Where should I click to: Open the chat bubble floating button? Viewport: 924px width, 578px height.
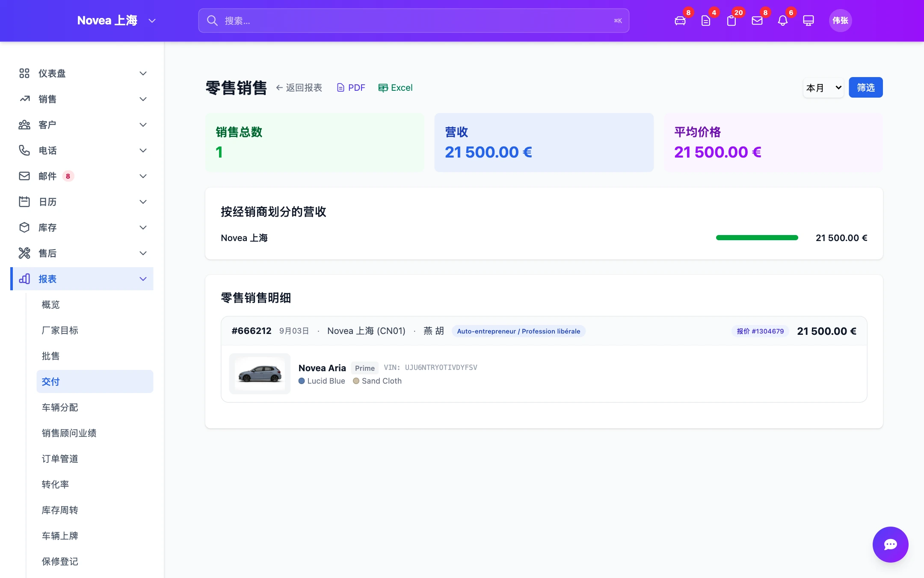[x=890, y=544]
